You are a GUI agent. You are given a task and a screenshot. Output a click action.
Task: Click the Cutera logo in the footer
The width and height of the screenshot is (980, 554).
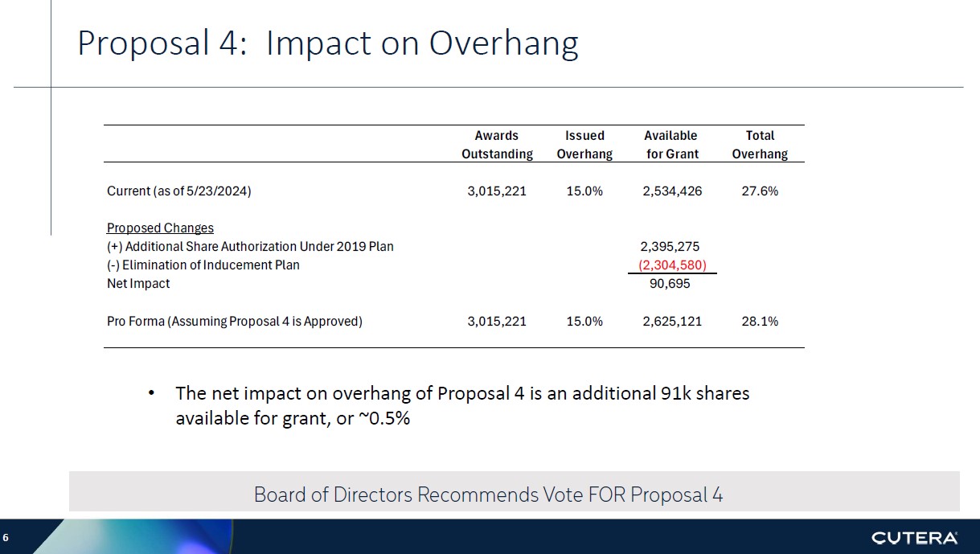click(914, 537)
